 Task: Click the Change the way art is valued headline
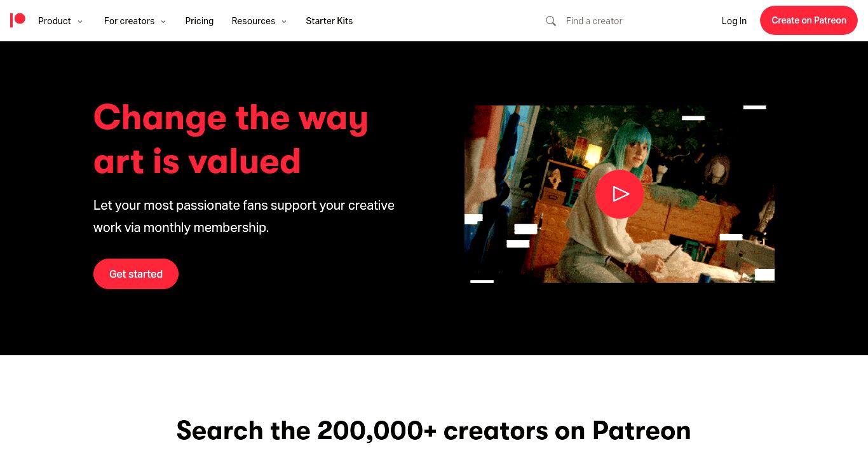coord(231,139)
